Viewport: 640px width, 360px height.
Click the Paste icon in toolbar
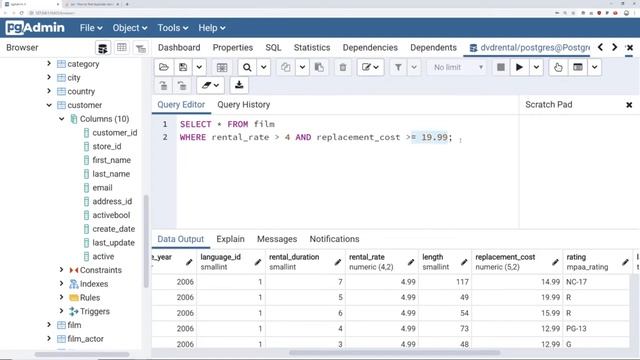(x=319, y=67)
